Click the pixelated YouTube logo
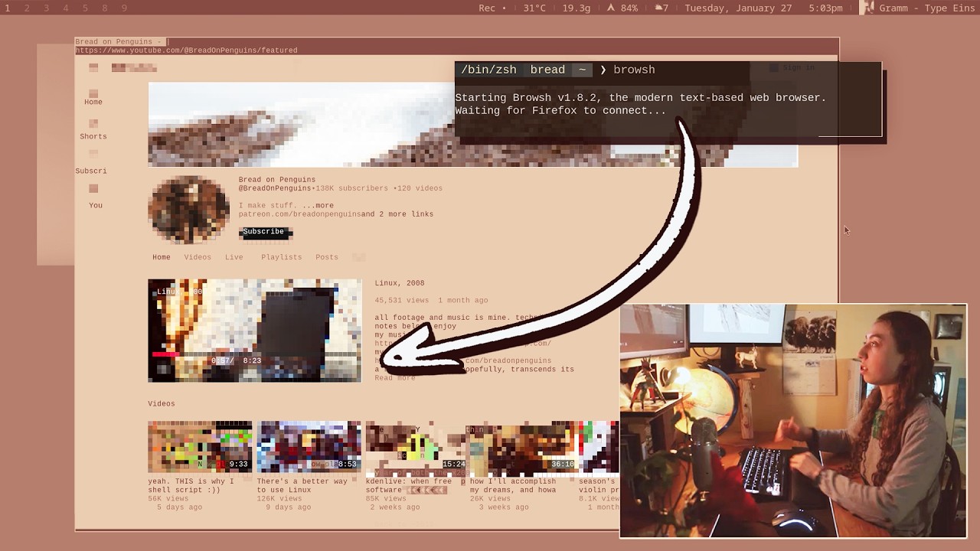 (134, 68)
